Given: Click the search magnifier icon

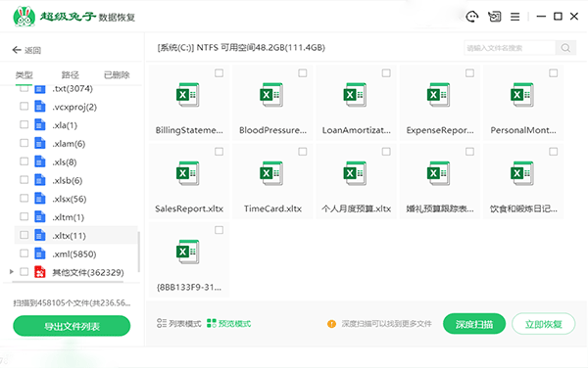Looking at the screenshot, I should (565, 48).
